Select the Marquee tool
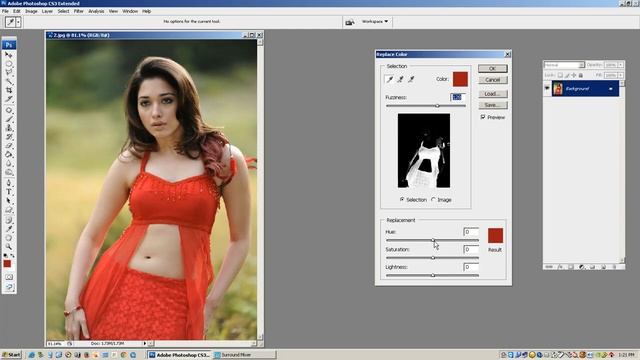Viewport: 640px width, 360px height. 9,64
